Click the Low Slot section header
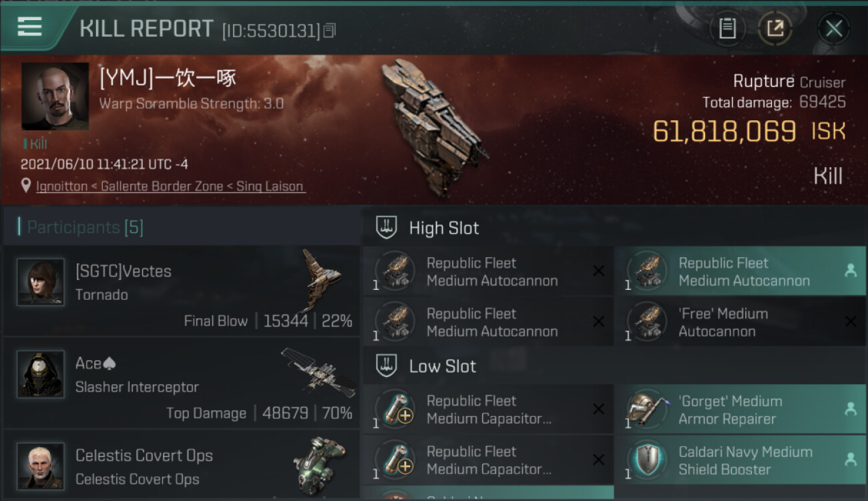The width and height of the screenshot is (868, 501). pyautogui.click(x=442, y=366)
